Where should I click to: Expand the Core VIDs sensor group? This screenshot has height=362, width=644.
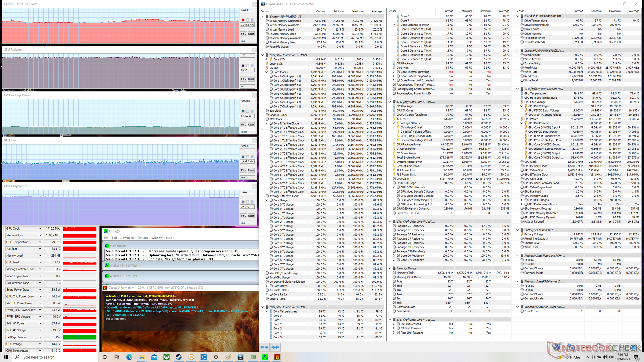(267, 59)
